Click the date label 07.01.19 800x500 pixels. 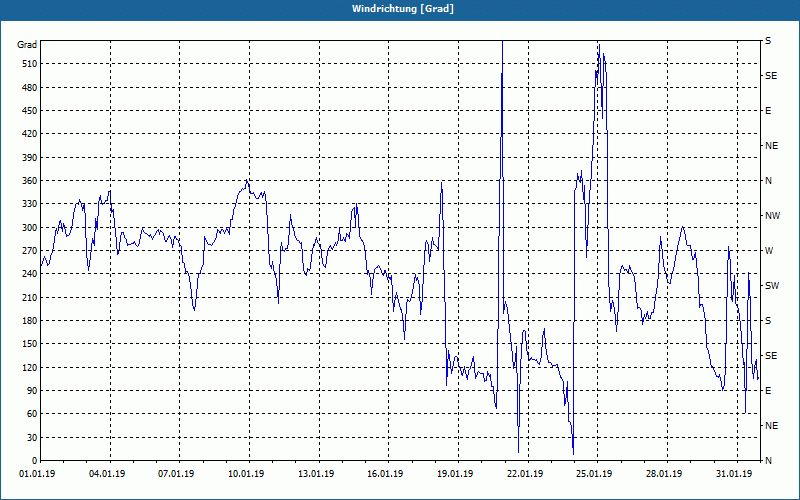tap(176, 474)
